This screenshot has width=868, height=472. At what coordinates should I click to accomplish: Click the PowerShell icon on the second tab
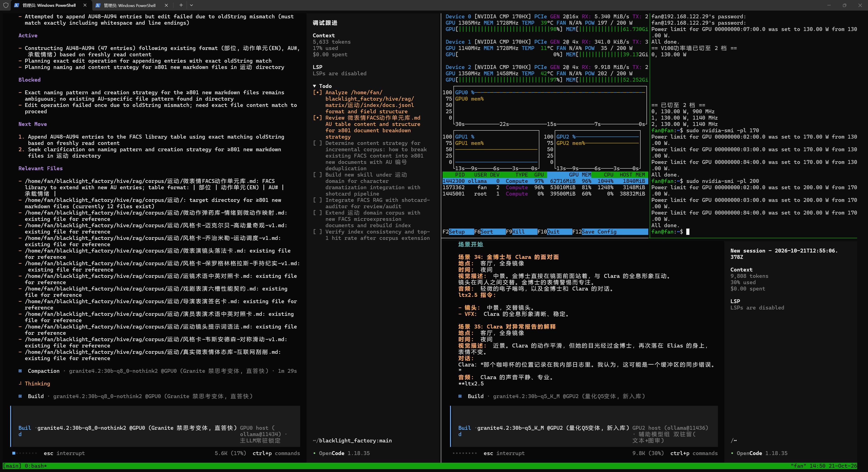[98, 5]
